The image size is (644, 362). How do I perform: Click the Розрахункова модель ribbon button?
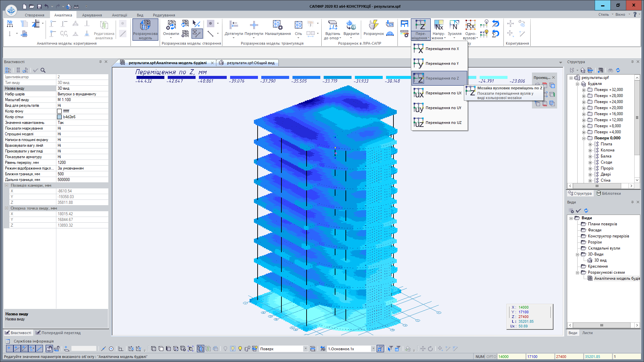(145, 29)
